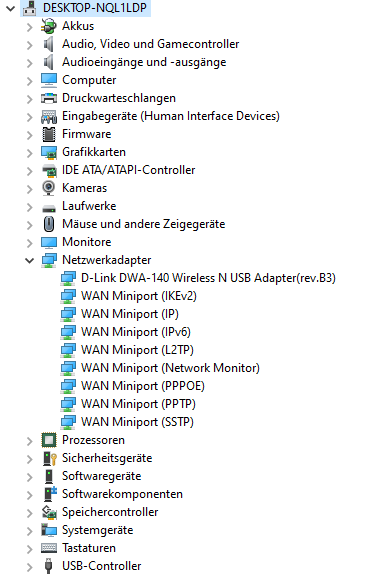374x578 pixels.
Task: Click the Tastaturen keyboard icon
Action: 49,548
